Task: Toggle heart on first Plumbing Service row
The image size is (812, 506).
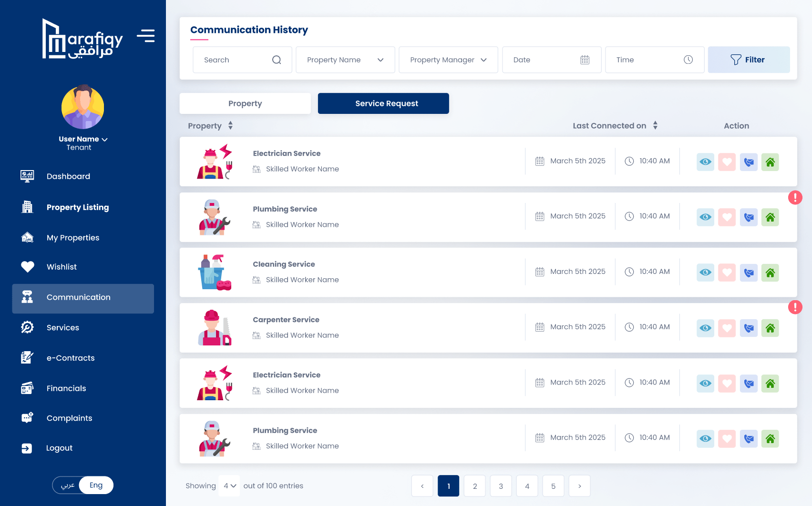Action: point(727,217)
